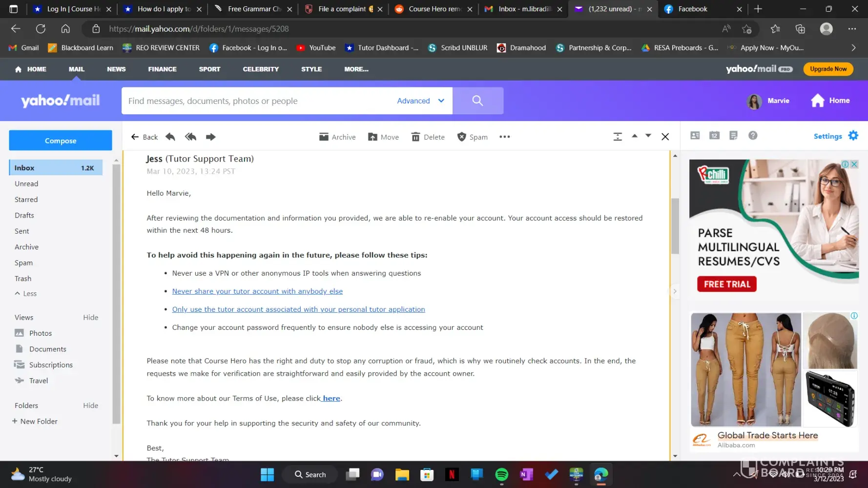Open the more actions ellipsis menu
This screenshot has height=488, width=868.
504,137
